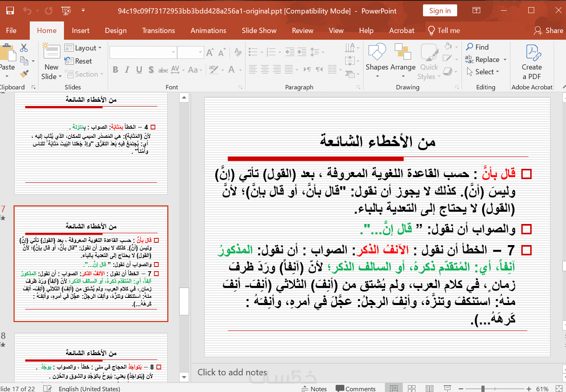566x392 pixels.
Task: Switch to the Slide Show tab
Action: point(259,31)
